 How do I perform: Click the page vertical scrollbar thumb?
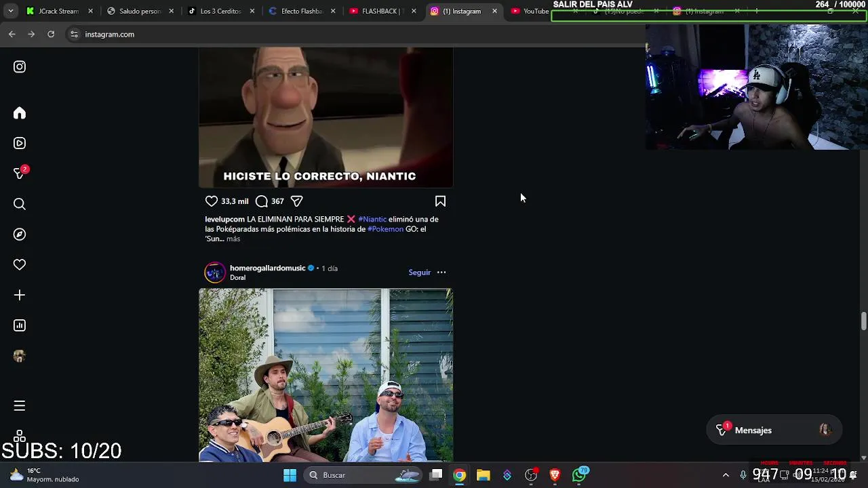click(863, 321)
